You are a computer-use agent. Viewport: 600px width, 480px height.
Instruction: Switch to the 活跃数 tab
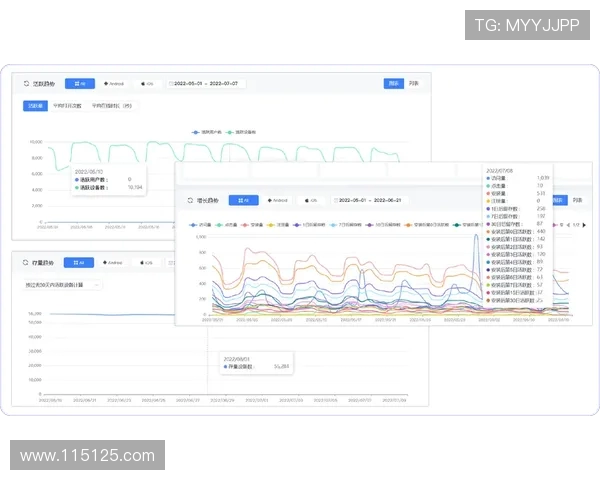[35, 105]
